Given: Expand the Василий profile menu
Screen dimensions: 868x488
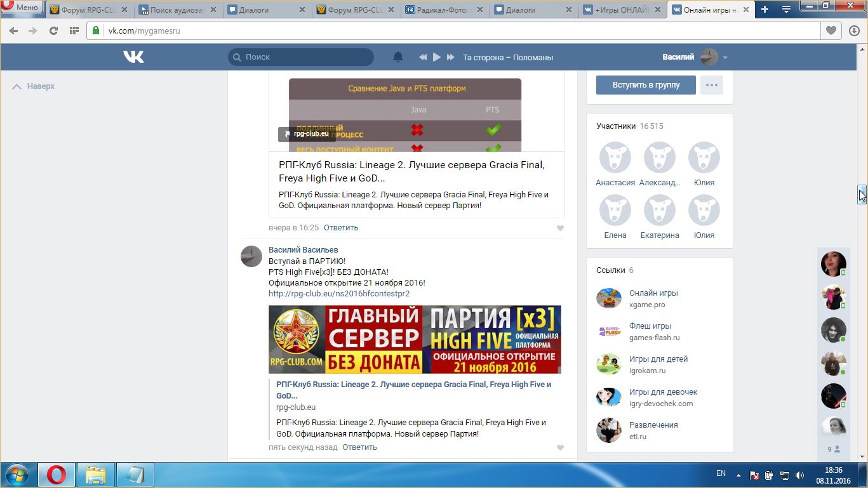Looking at the screenshot, I should pyautogui.click(x=724, y=57).
